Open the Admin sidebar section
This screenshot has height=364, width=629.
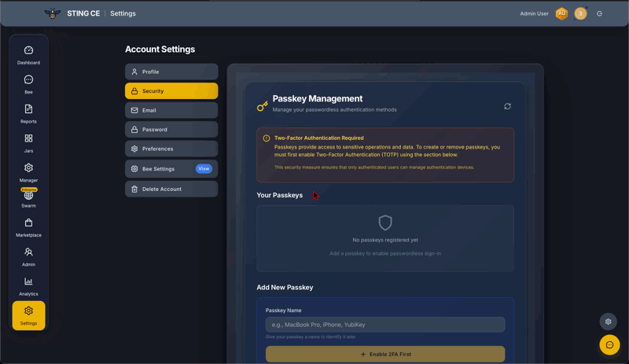point(28,256)
